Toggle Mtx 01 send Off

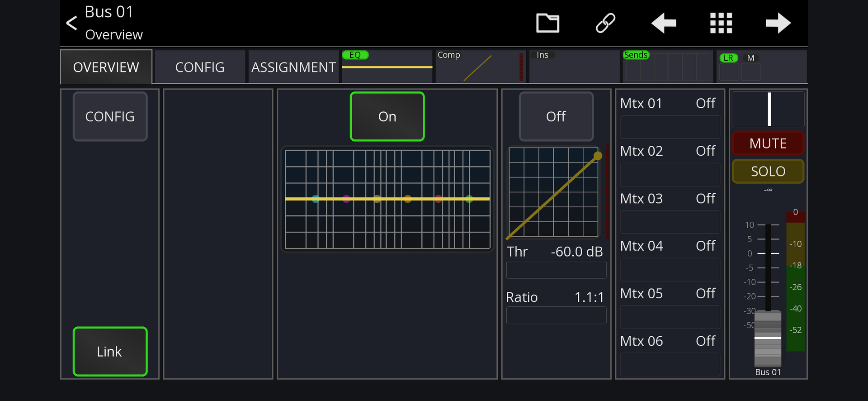pyautogui.click(x=706, y=103)
